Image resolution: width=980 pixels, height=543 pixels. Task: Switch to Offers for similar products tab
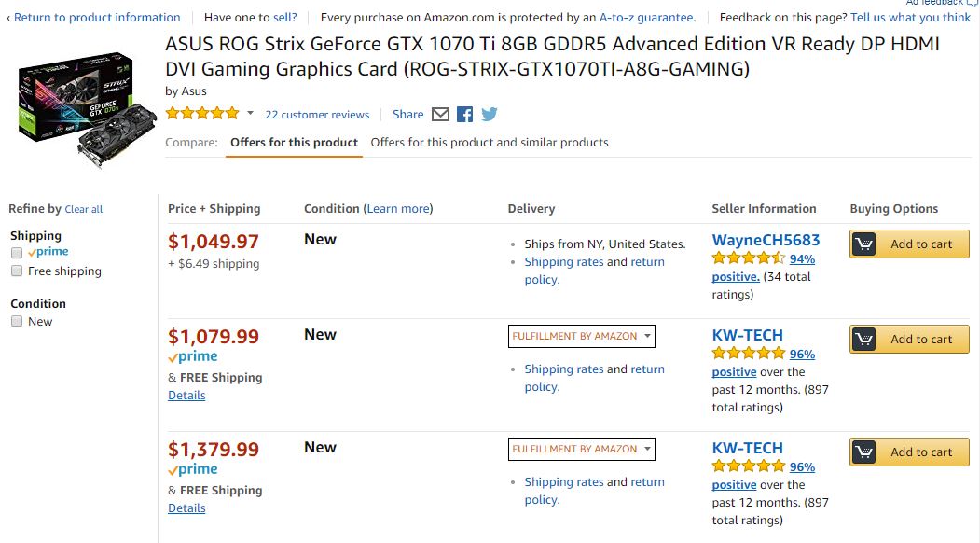490,143
